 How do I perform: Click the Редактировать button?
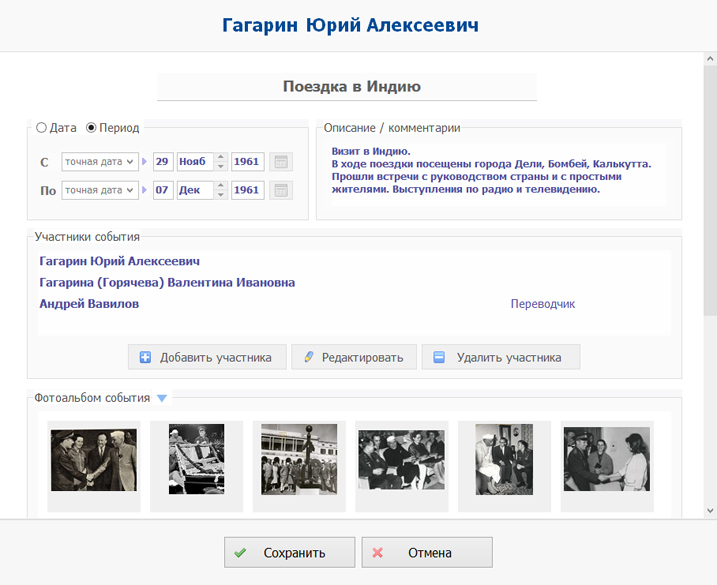pos(354,357)
